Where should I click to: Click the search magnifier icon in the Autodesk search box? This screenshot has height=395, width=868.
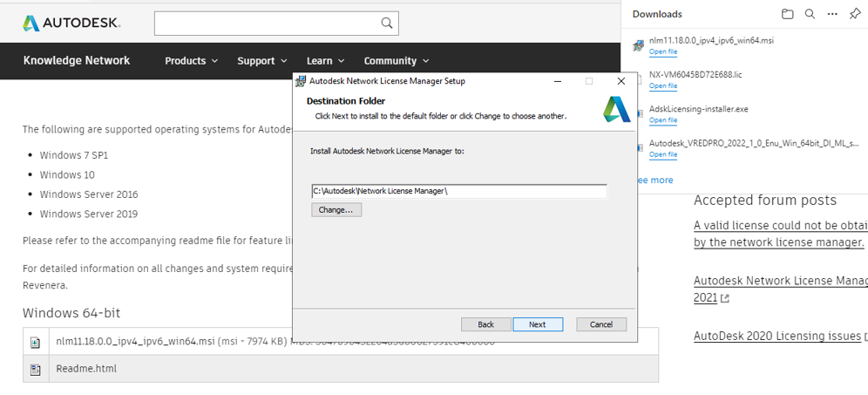[387, 24]
